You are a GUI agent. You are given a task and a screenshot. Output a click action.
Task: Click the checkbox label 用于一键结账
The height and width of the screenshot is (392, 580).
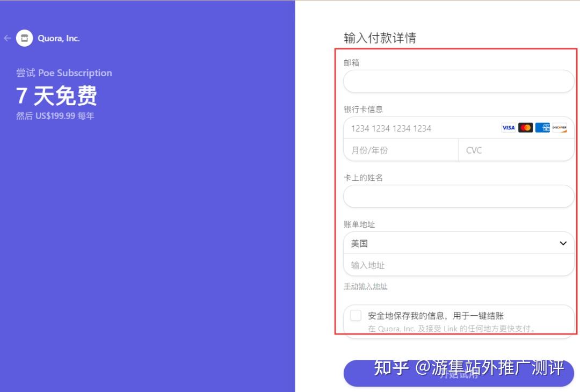tap(478, 316)
